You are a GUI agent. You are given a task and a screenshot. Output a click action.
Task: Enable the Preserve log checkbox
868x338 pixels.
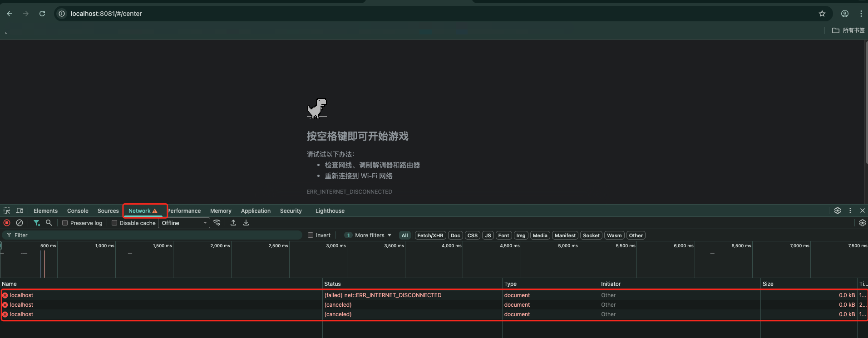coord(65,223)
